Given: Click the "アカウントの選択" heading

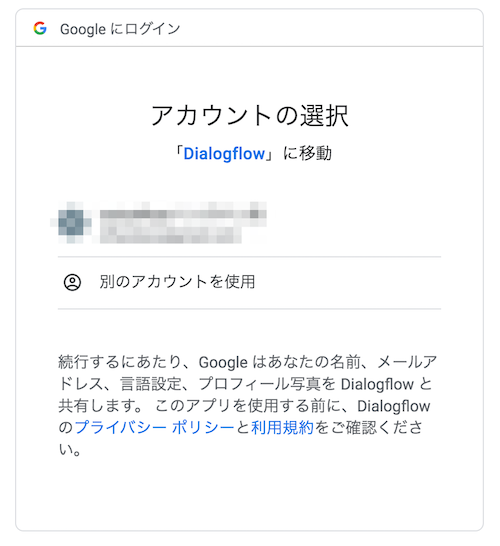Looking at the screenshot, I should click(x=250, y=116).
